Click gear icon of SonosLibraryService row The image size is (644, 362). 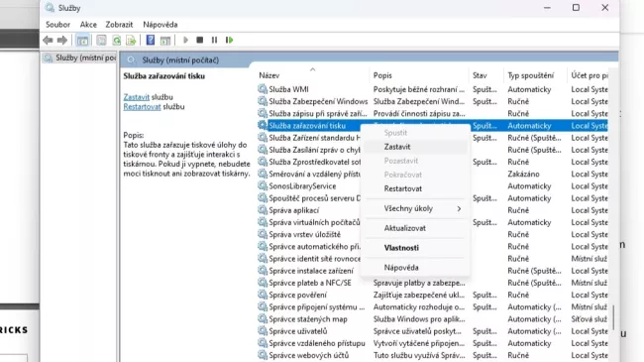pos(263,185)
